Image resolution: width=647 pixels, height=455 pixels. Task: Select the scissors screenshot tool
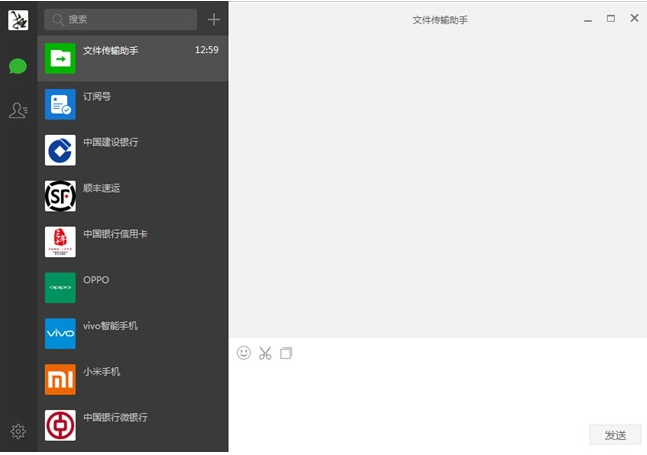265,353
